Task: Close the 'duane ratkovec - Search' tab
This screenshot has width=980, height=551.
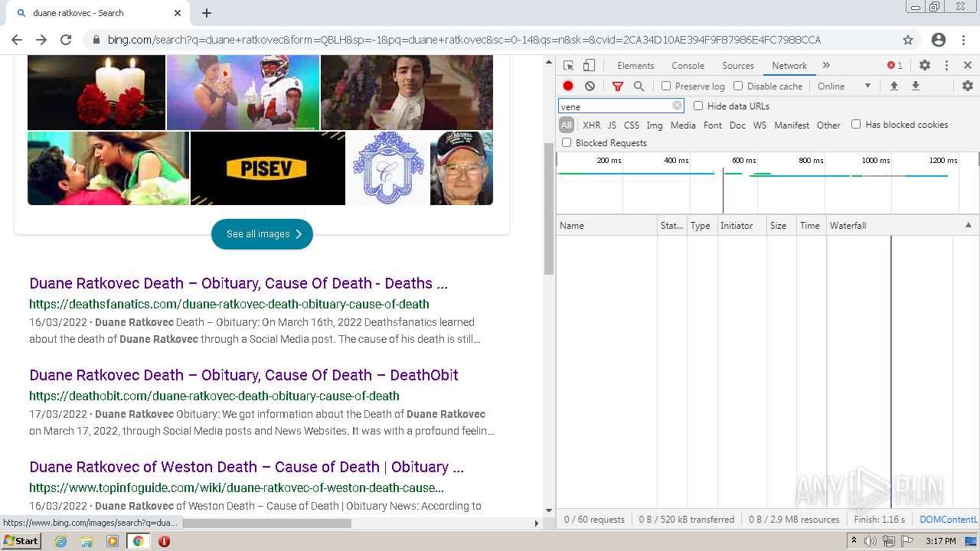Action: [x=178, y=13]
